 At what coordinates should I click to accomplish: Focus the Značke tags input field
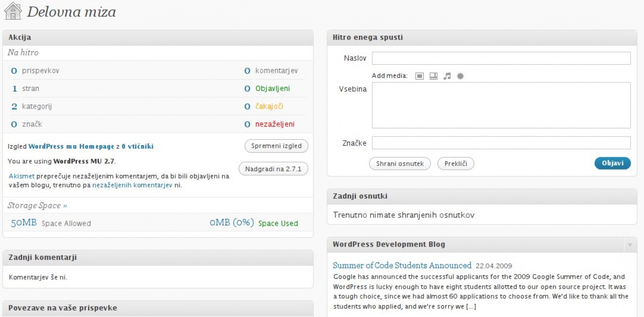click(501, 143)
